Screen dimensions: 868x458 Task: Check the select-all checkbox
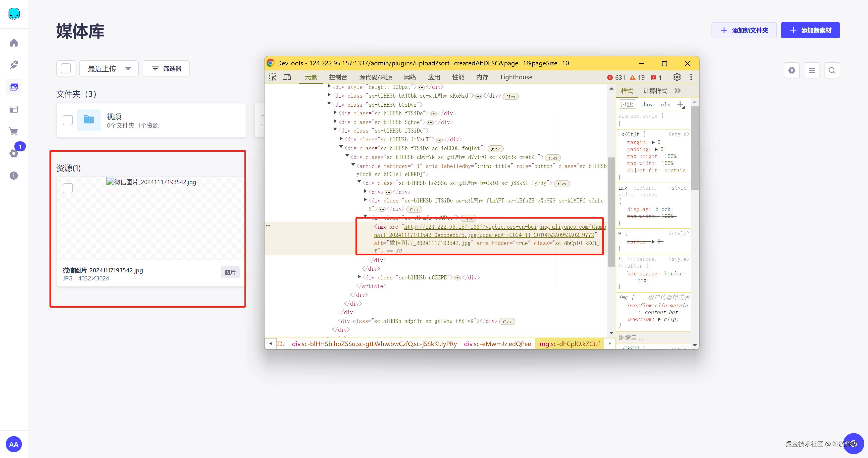[x=66, y=68]
